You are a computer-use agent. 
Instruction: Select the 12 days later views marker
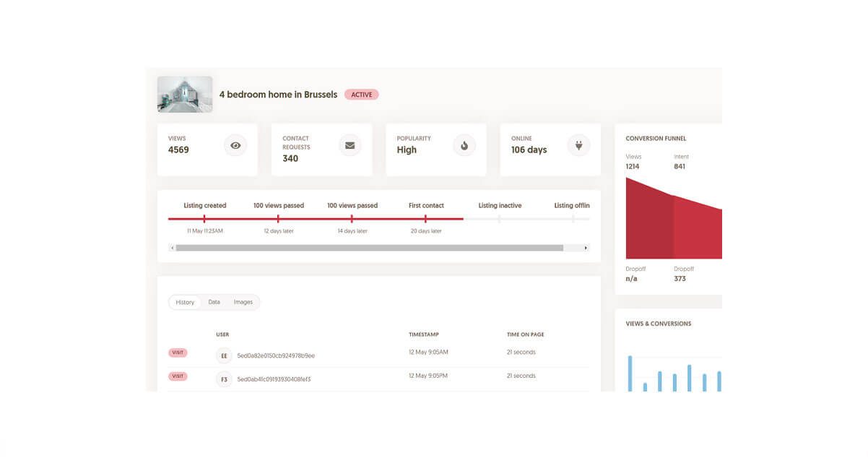[x=278, y=218]
